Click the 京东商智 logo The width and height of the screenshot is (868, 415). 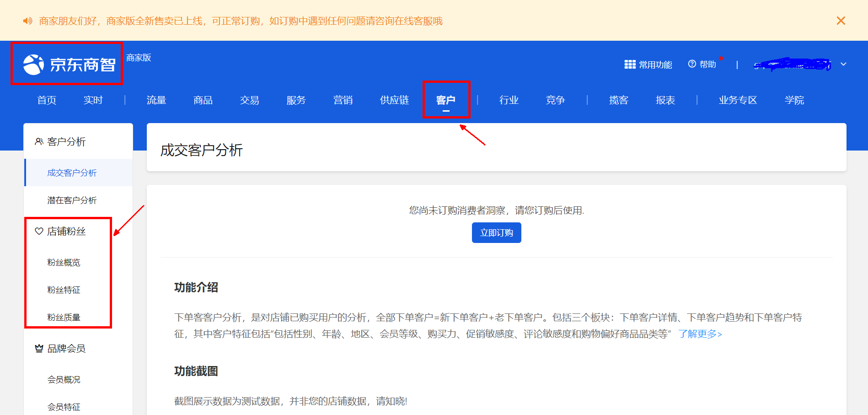pyautogui.click(x=69, y=65)
